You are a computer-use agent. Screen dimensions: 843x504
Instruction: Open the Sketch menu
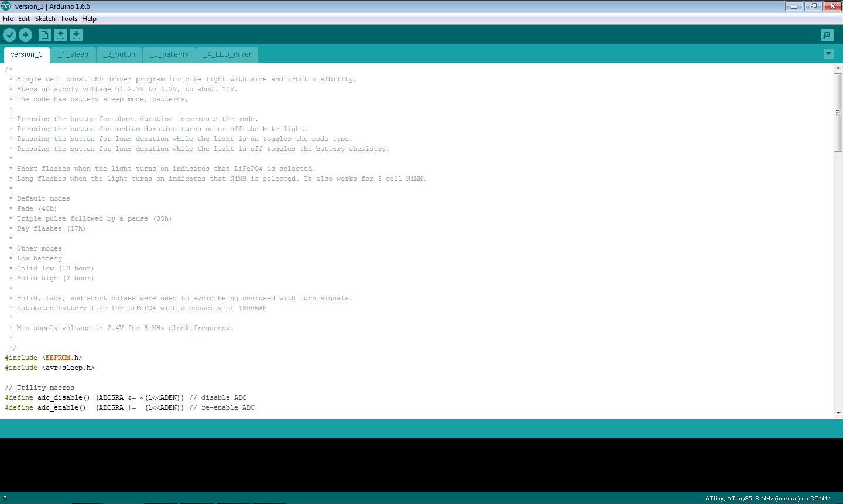coord(45,19)
